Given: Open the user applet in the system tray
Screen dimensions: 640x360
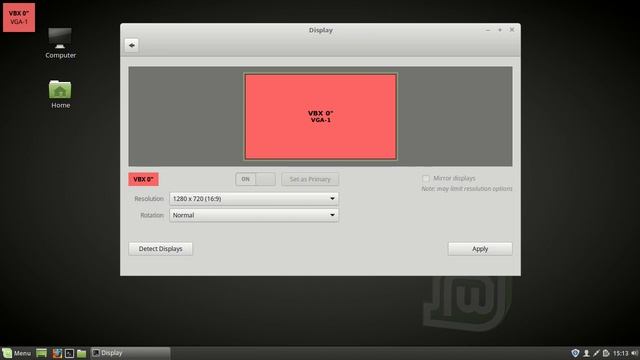Looking at the screenshot, I should 586,353.
